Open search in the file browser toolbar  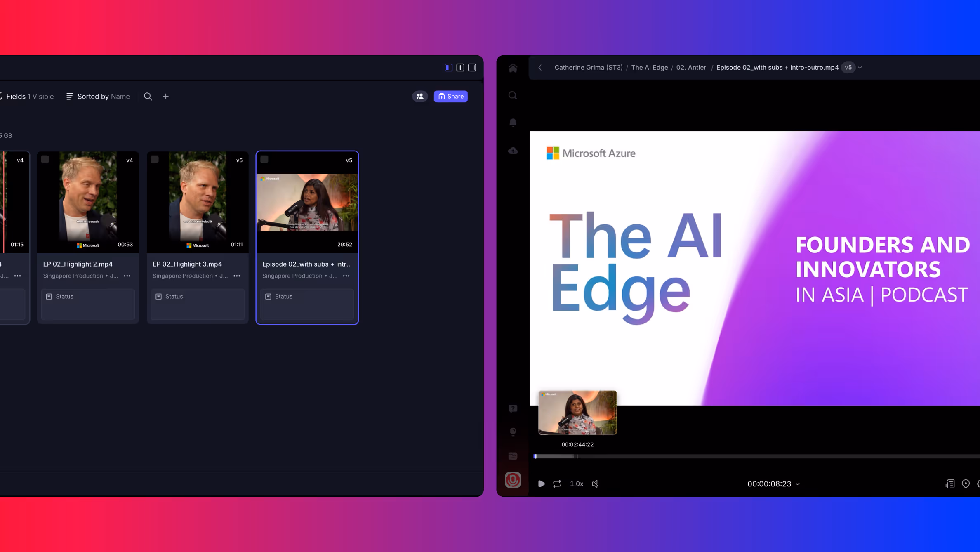coord(148,97)
